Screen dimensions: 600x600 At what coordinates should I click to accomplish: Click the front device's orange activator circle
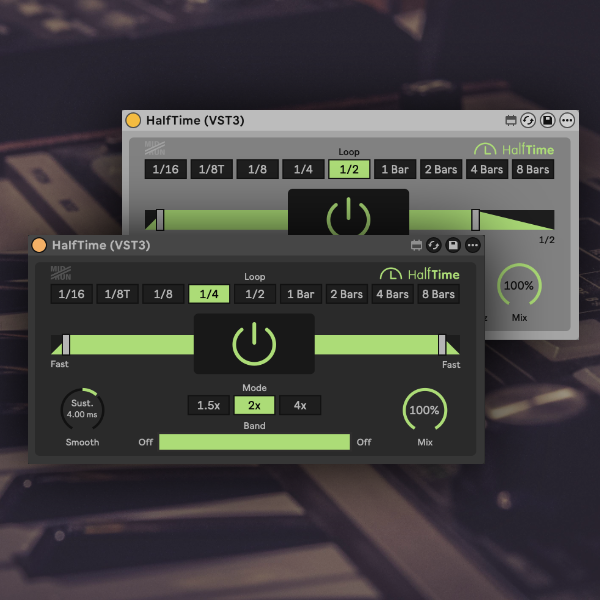point(39,245)
